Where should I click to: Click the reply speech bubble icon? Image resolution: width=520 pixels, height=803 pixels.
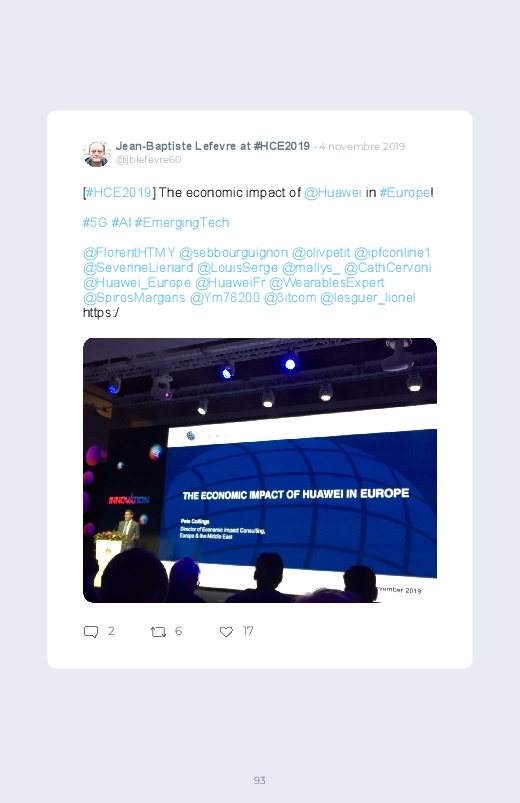[x=91, y=631]
